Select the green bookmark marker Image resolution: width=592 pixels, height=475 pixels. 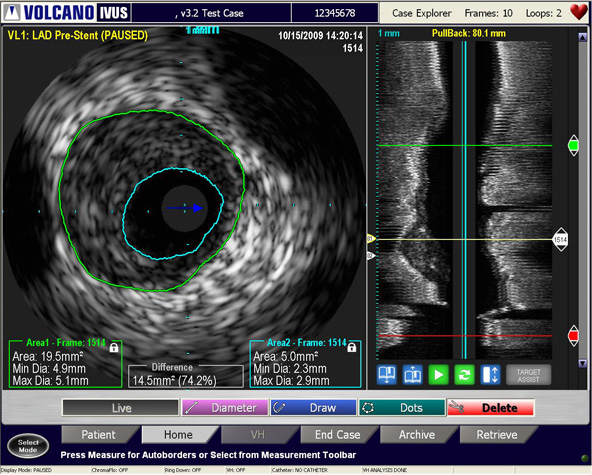coord(574,145)
